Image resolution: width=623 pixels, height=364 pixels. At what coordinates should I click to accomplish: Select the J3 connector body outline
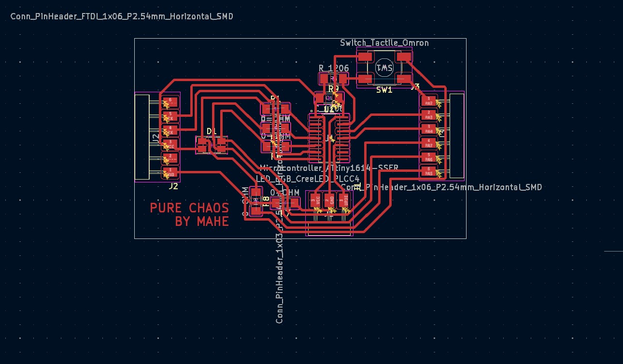456,136
